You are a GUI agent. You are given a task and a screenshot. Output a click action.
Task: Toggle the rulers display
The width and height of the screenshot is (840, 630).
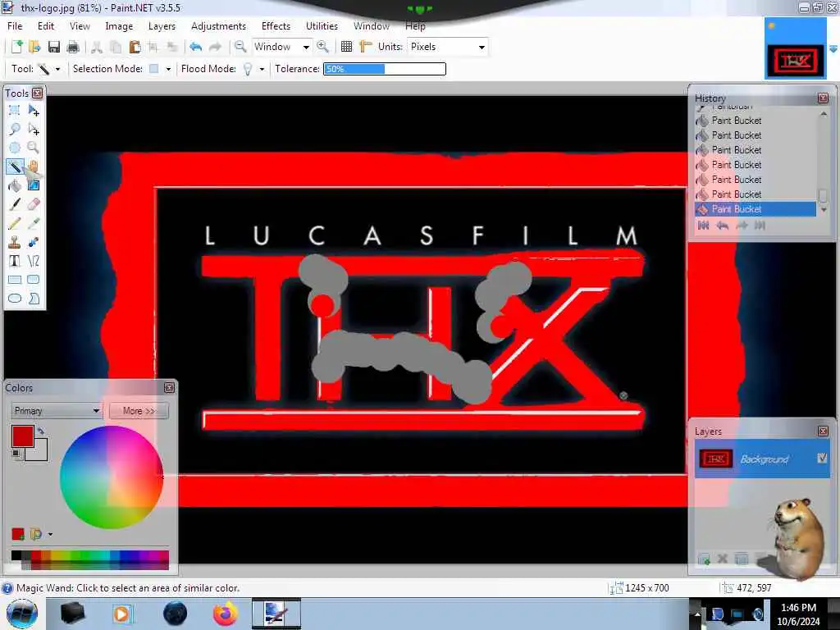[x=366, y=47]
